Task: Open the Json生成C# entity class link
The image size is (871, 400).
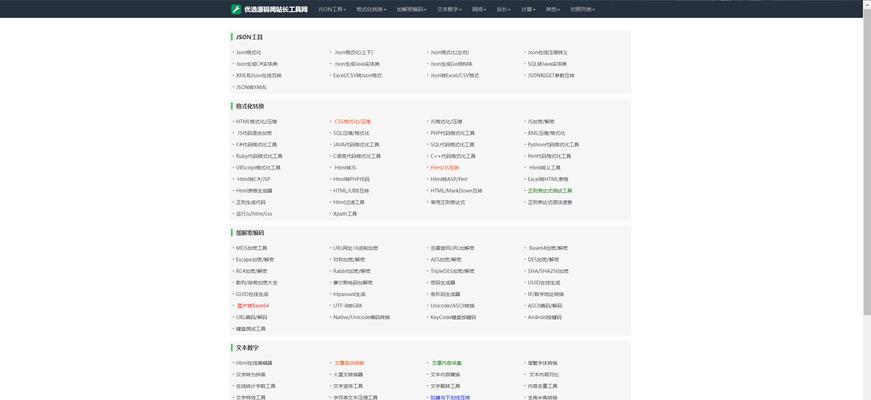Action: point(257,64)
